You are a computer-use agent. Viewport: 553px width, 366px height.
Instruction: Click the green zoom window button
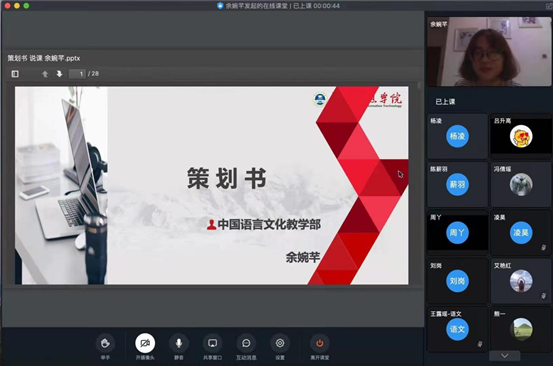(26, 6)
